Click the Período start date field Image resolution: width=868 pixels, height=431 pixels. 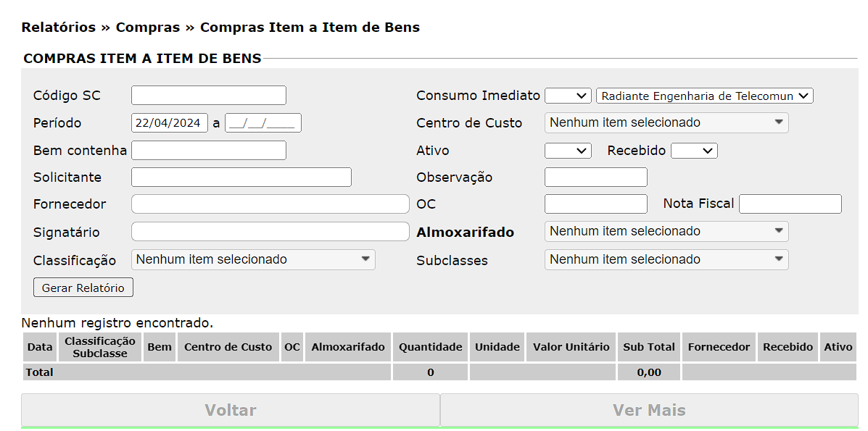[x=169, y=123]
